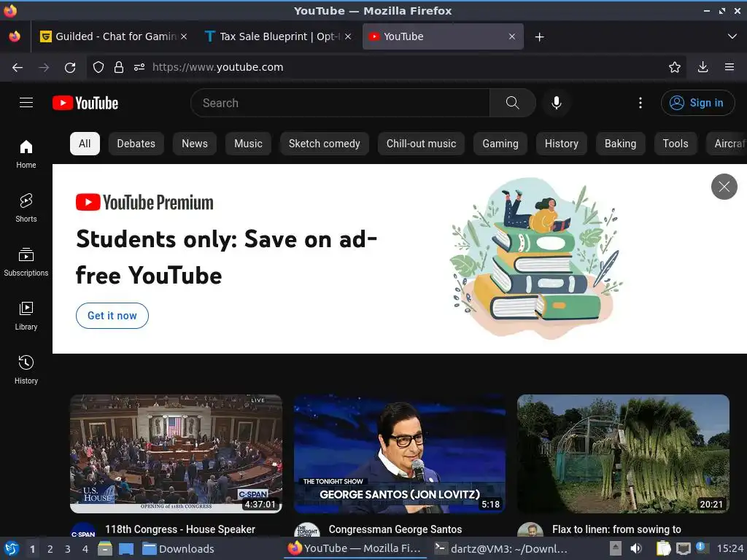Click the Sign in button

click(x=697, y=103)
